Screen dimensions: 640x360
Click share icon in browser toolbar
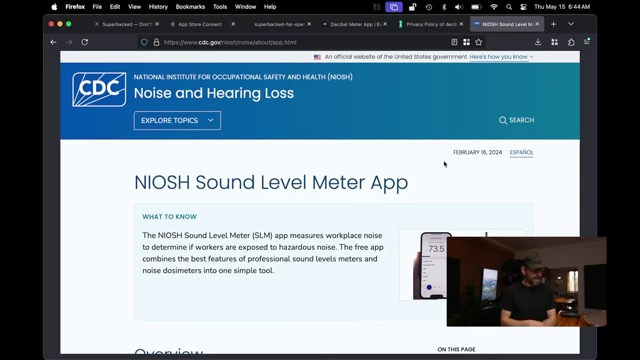[571, 42]
